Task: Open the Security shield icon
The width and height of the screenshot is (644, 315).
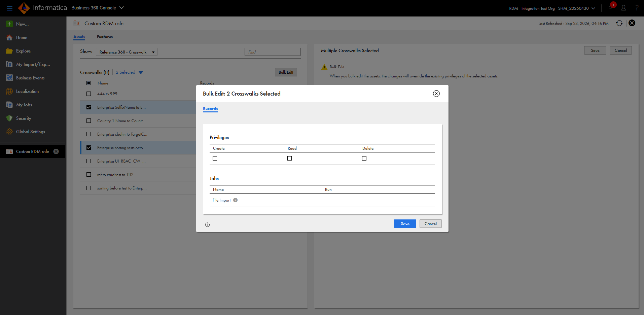Action: tap(9, 118)
